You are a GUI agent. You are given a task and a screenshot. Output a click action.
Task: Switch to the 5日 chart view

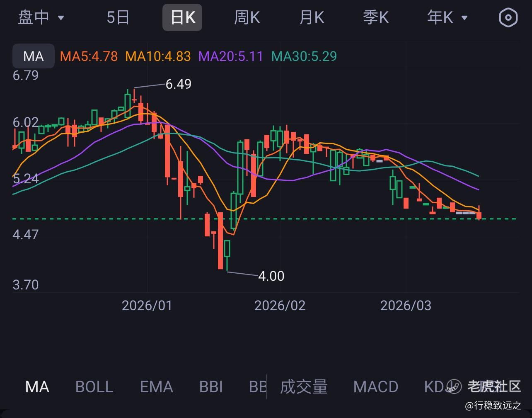point(118,17)
